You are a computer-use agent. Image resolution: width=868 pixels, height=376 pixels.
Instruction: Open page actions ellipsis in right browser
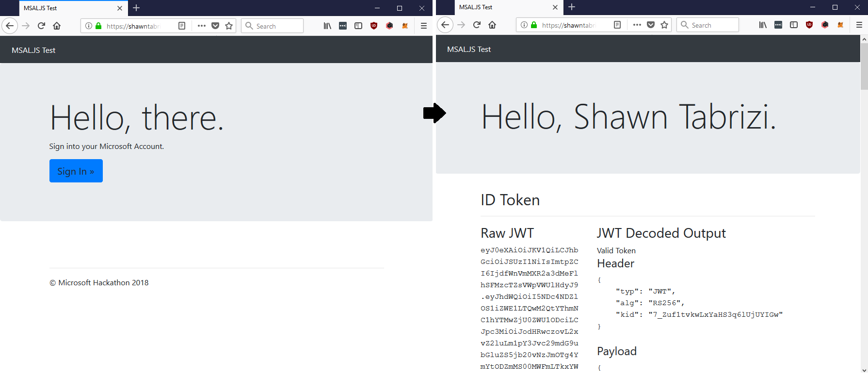(x=637, y=25)
